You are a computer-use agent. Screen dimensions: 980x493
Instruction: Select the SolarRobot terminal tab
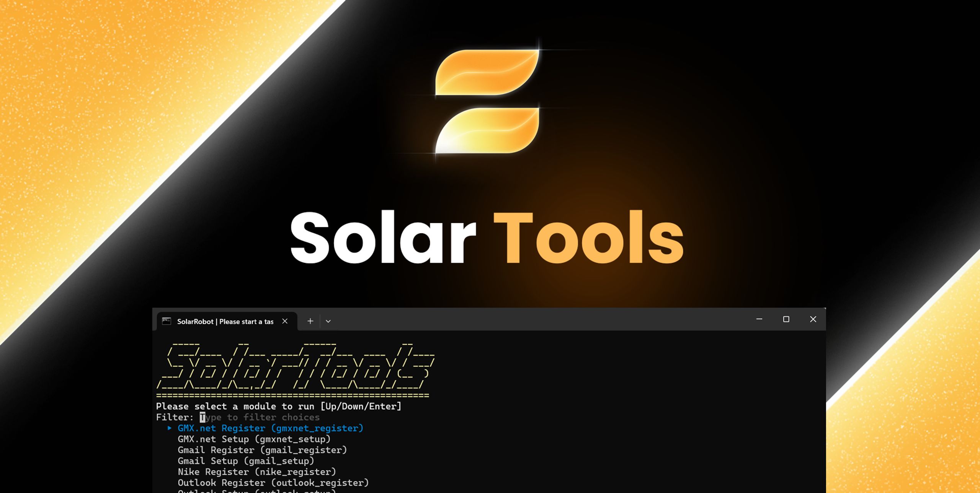point(227,321)
